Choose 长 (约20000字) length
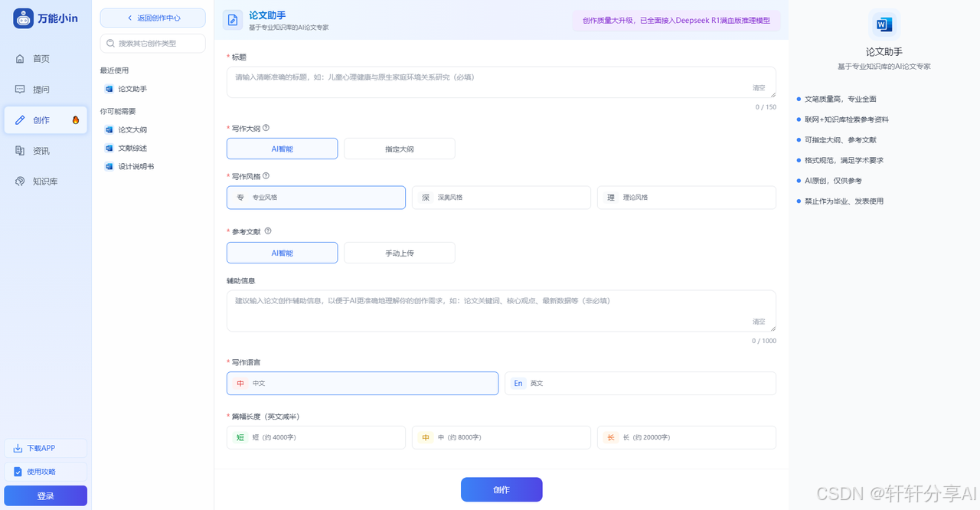This screenshot has width=980, height=510. [687, 437]
